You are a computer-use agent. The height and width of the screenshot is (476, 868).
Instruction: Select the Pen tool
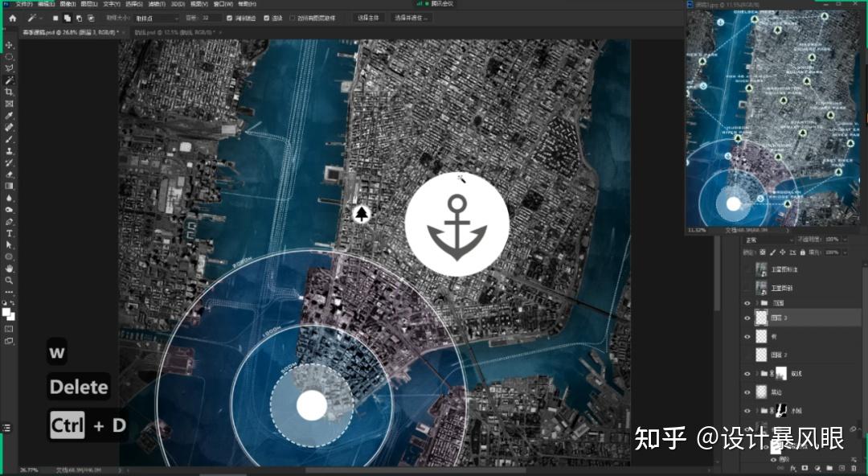9,221
